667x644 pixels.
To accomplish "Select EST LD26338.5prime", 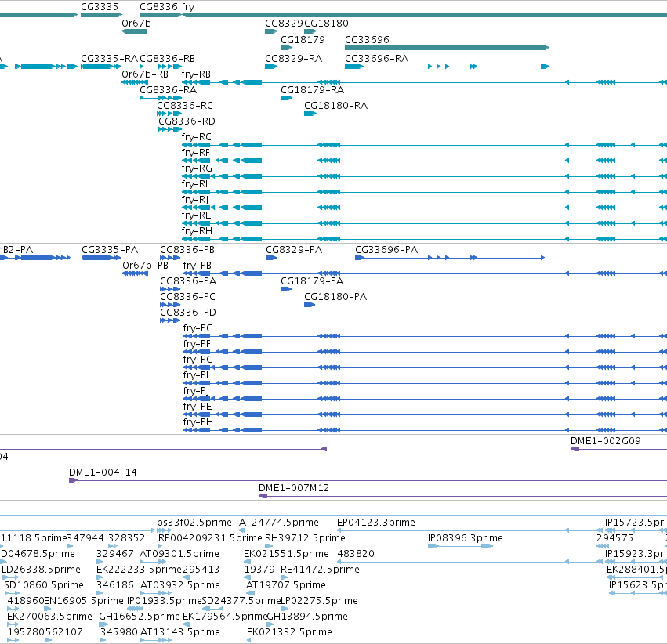I will click(x=42, y=570).
